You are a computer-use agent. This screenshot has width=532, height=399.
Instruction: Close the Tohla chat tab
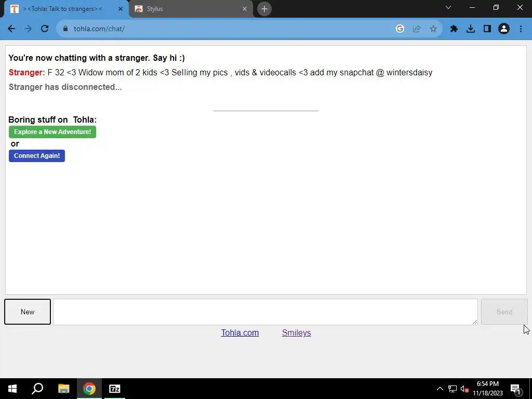coord(121,9)
